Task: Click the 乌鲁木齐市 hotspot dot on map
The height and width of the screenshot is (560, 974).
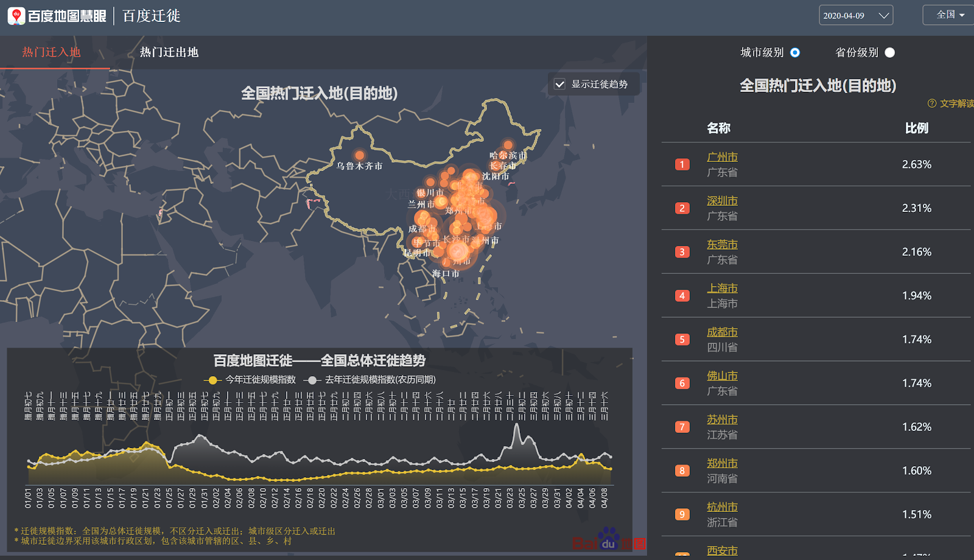Action: pos(360,155)
